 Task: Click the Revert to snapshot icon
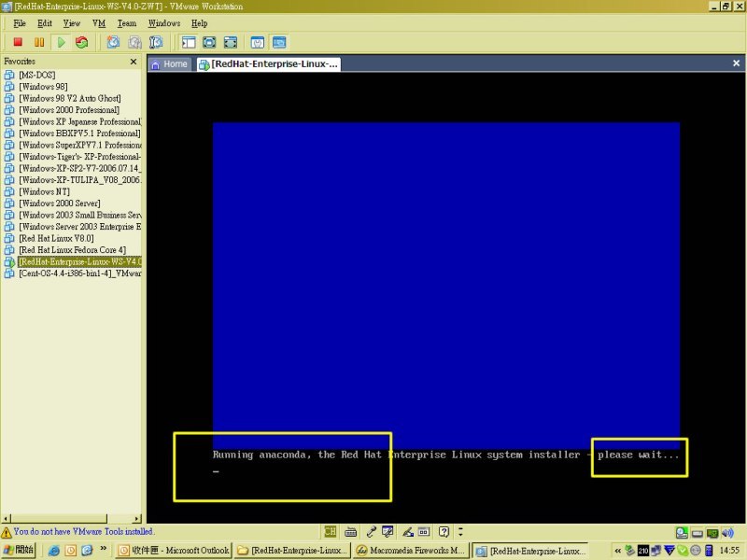[x=134, y=42]
